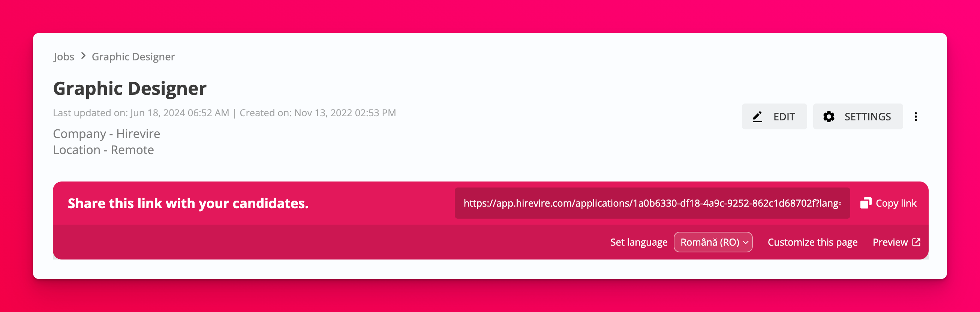Go back to Jobs via the breadcrumb
Image resolution: width=980 pixels, height=312 pixels.
[63, 57]
